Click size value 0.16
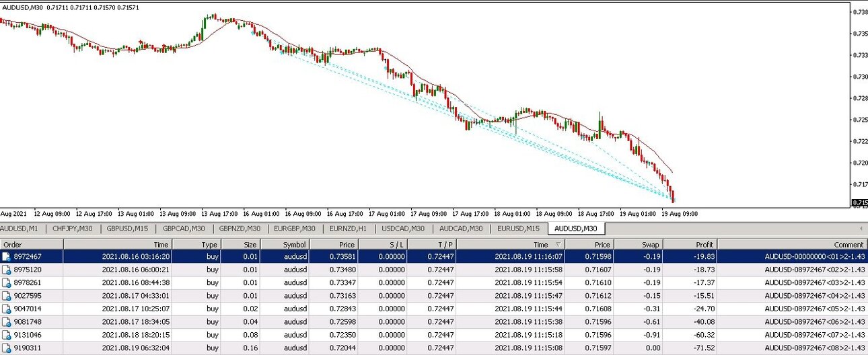Viewport: 868px width, 355px height. (250, 348)
